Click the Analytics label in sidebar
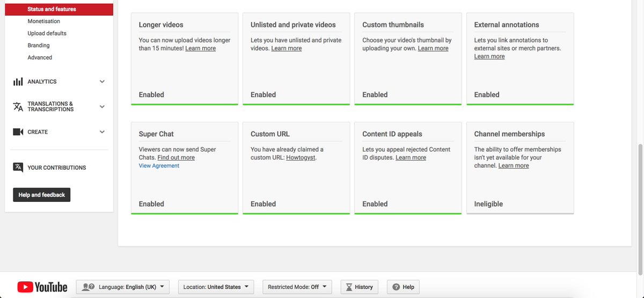This screenshot has height=298, width=644. [42, 82]
